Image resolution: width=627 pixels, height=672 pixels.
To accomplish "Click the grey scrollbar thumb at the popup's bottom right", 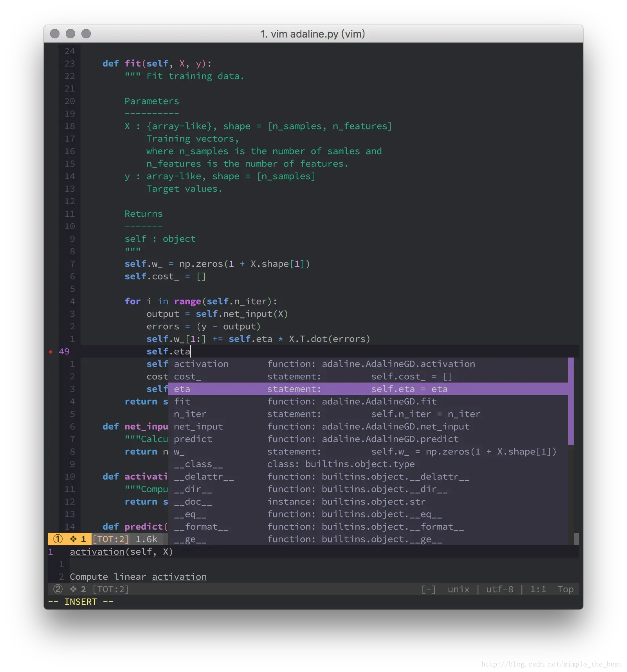I will 577,539.
